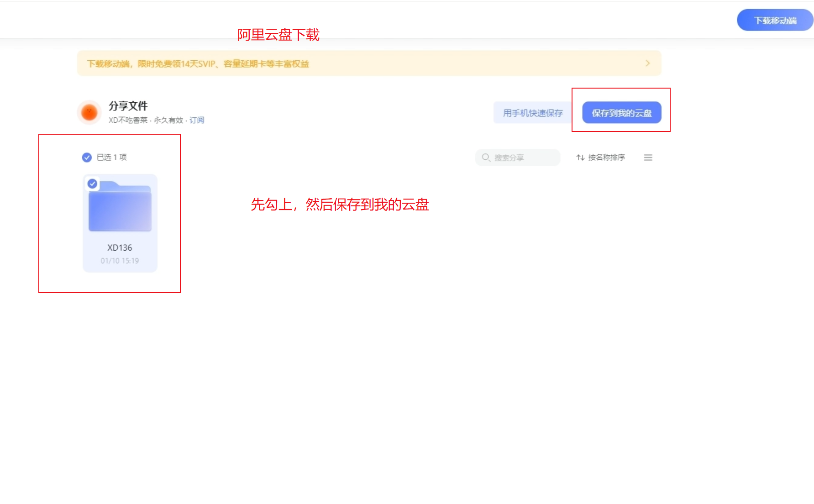Click the XD不吃香菜 sharer name
This screenshot has width=814, height=504.
tap(128, 120)
